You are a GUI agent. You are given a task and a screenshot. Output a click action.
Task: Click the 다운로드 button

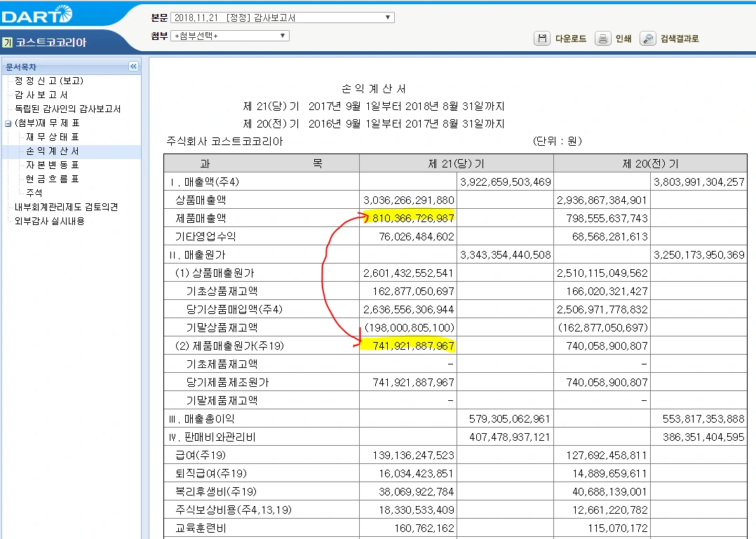571,39
